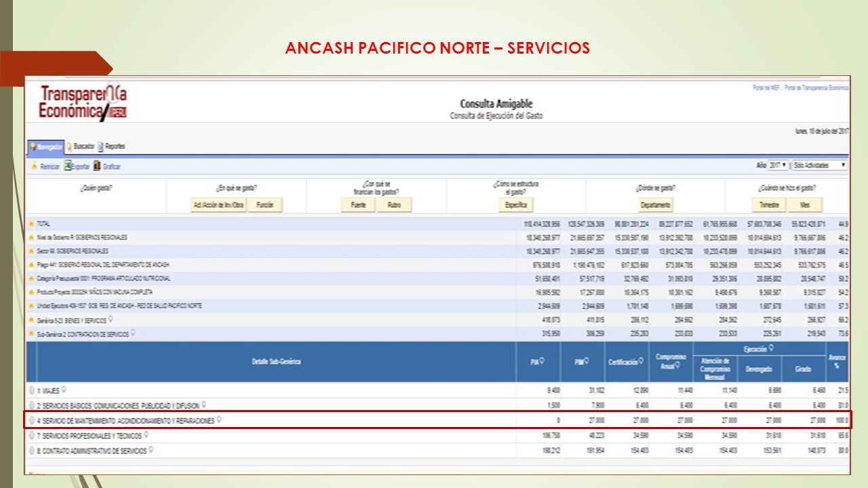Select radio button for 2: Servicios Básicos, Comunicaciones
This screenshot has height=488, width=868.
coord(32,405)
